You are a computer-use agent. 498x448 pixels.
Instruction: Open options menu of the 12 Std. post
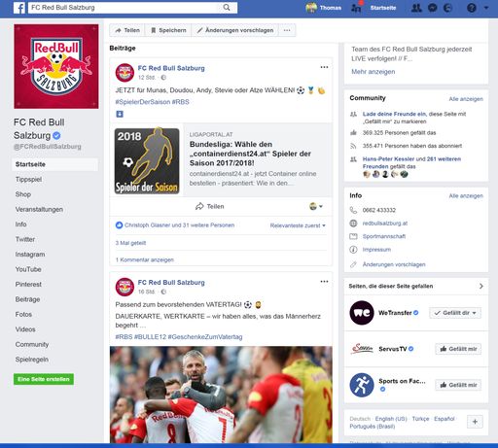pos(324,67)
